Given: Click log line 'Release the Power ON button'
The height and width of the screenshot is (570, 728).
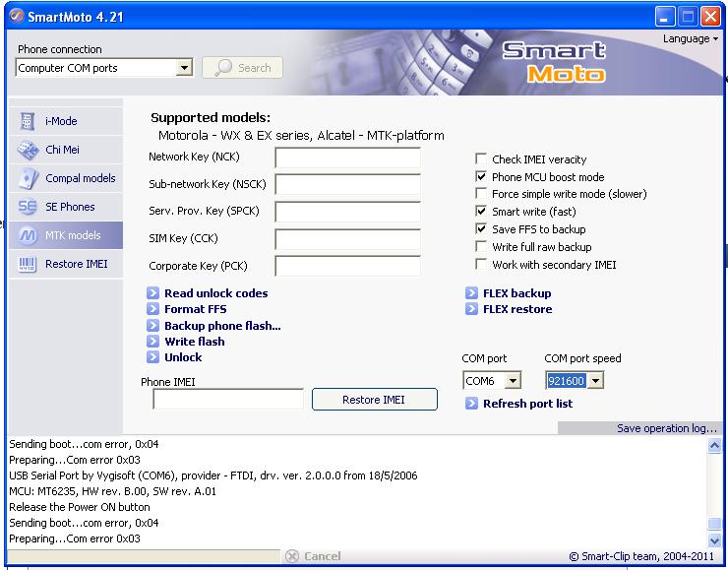Looking at the screenshot, I should pyautogui.click(x=80, y=507).
